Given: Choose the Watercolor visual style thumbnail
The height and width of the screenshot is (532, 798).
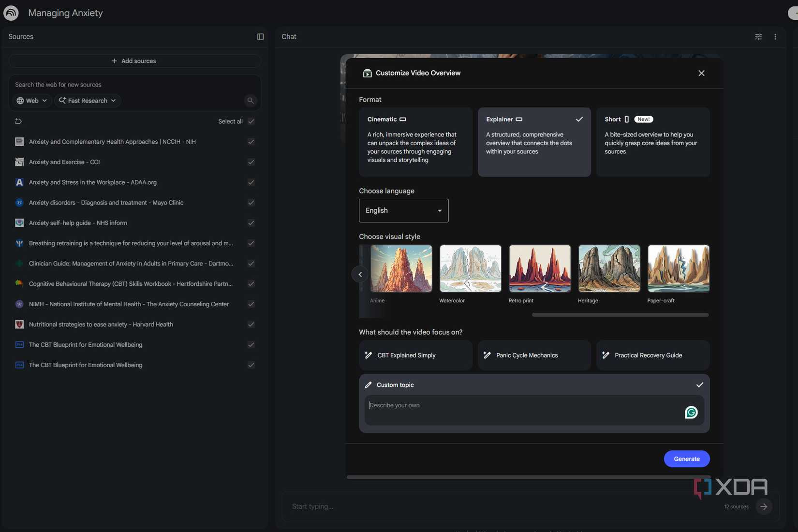Looking at the screenshot, I should click(471, 268).
